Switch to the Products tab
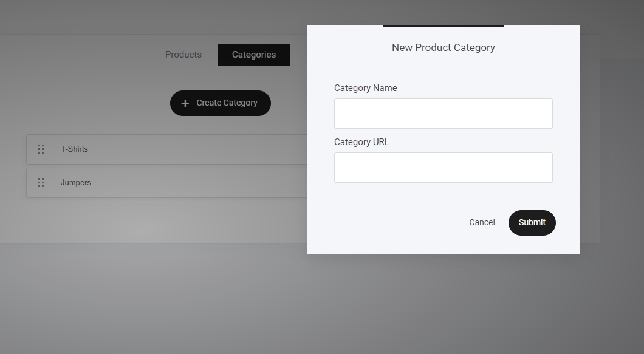Image resolution: width=644 pixels, height=354 pixels. [x=183, y=55]
